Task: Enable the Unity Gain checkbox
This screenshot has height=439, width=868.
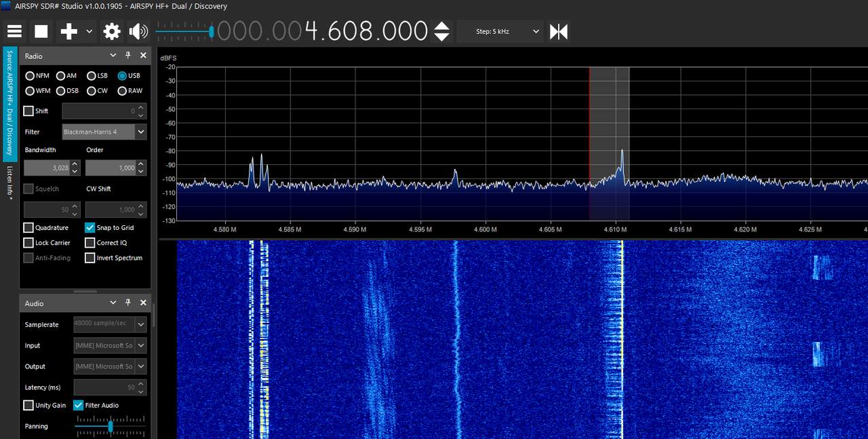Action: (x=28, y=405)
